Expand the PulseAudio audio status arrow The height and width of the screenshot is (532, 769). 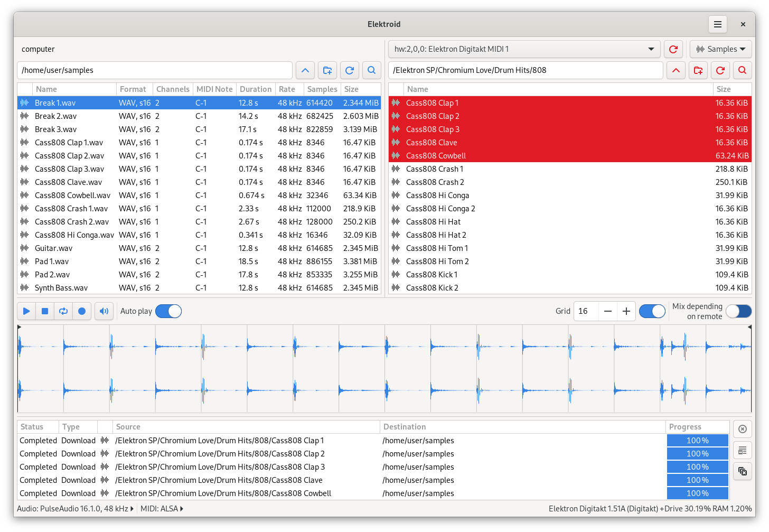pyautogui.click(x=132, y=509)
